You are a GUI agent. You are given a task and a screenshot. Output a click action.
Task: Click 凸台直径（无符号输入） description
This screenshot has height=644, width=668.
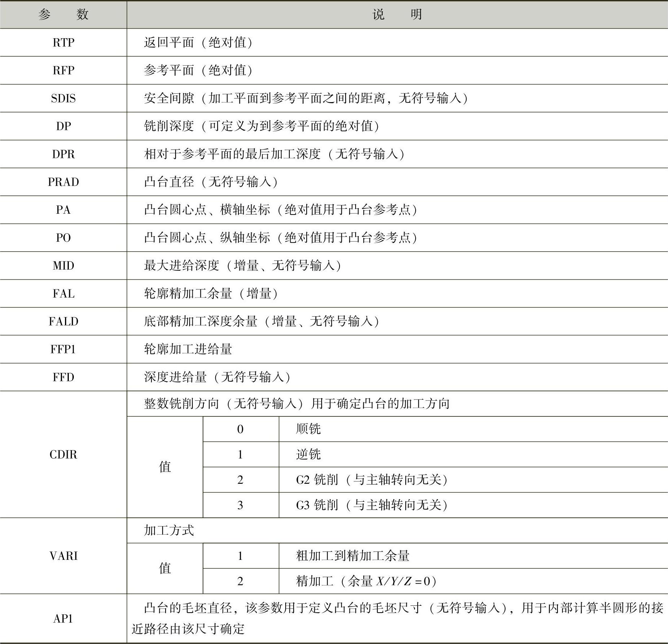coord(211,182)
